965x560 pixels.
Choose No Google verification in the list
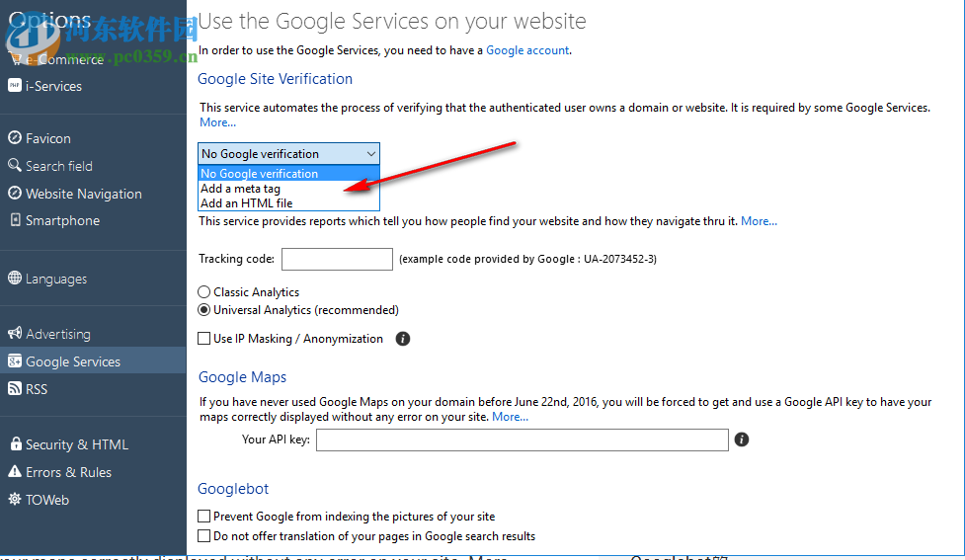click(x=288, y=174)
